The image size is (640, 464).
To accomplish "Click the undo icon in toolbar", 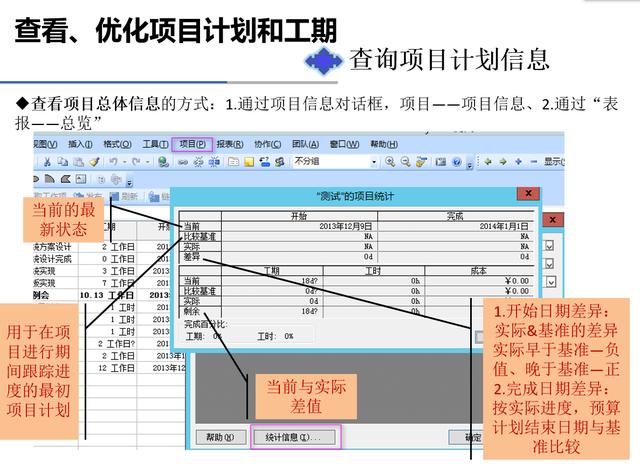I will tap(112, 161).
